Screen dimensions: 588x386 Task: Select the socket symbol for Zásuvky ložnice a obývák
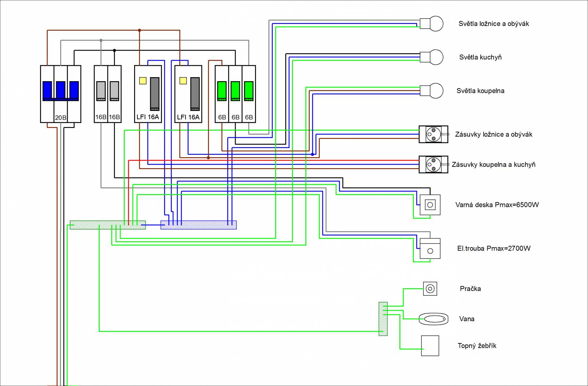point(434,134)
